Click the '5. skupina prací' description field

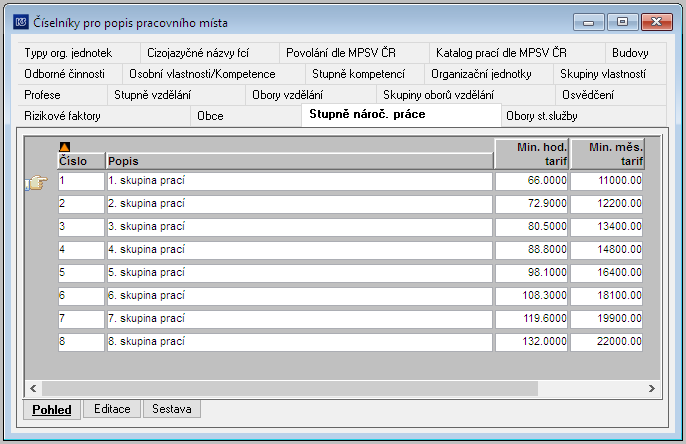pos(300,273)
